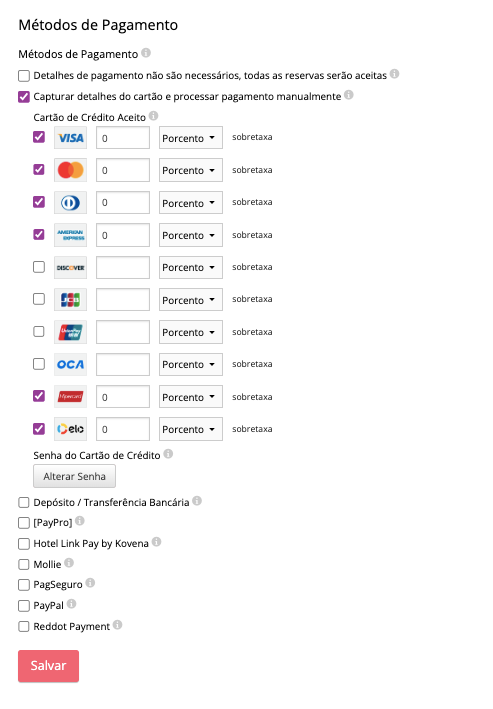Click the UnionPay card logo icon
Image resolution: width=493 pixels, height=709 pixels.
(70, 332)
